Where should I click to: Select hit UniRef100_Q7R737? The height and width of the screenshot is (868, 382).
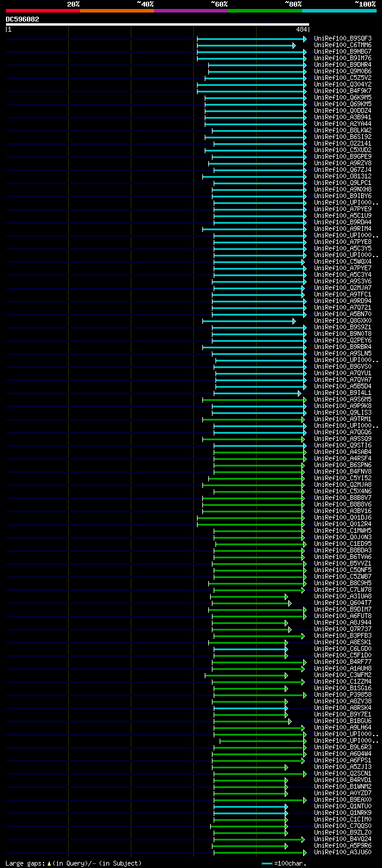click(343, 629)
